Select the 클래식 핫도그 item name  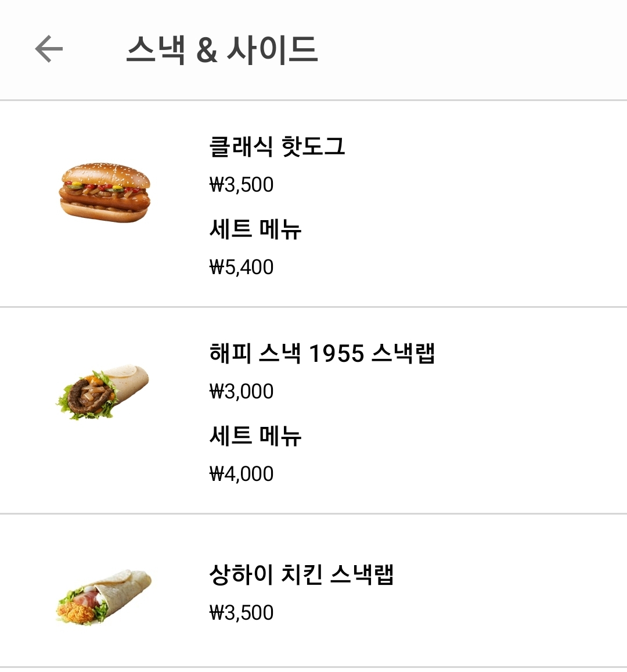click(x=277, y=146)
